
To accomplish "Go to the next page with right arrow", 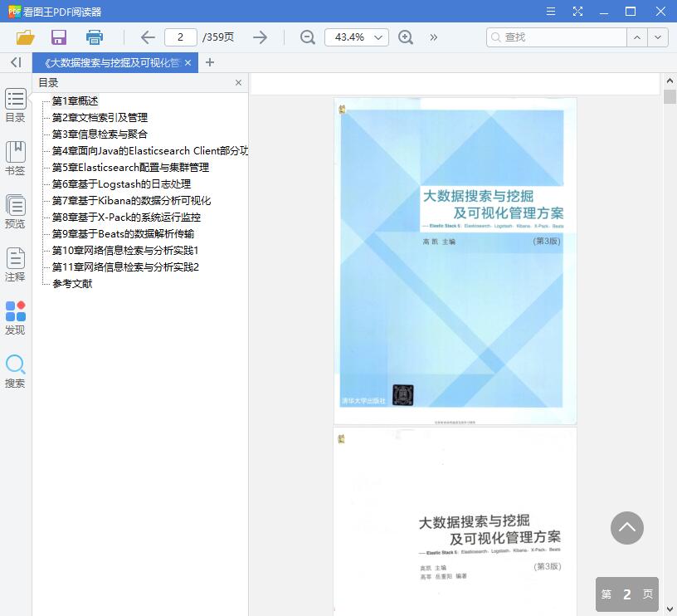I will point(260,37).
